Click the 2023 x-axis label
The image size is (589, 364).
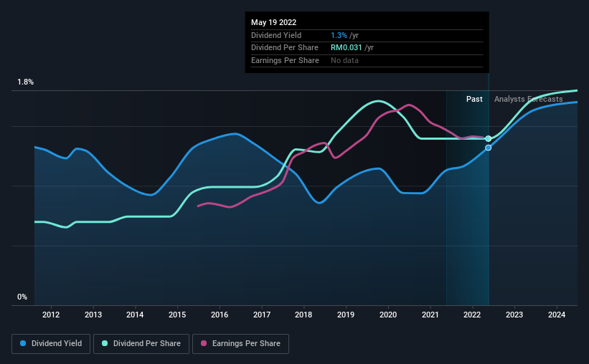coord(514,315)
